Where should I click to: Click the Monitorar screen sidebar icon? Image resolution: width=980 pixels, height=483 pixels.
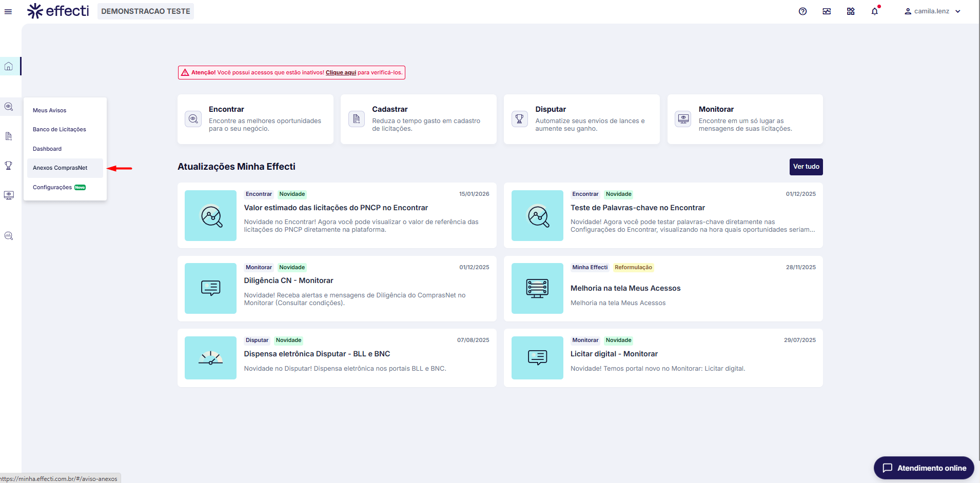[9, 195]
